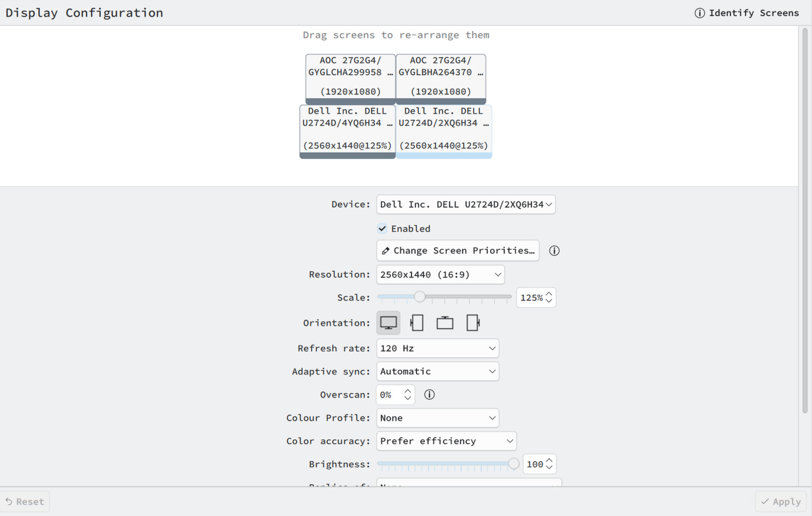The height and width of the screenshot is (516, 812).
Task: Decrease Overscan with down arrow
Action: pos(408,398)
